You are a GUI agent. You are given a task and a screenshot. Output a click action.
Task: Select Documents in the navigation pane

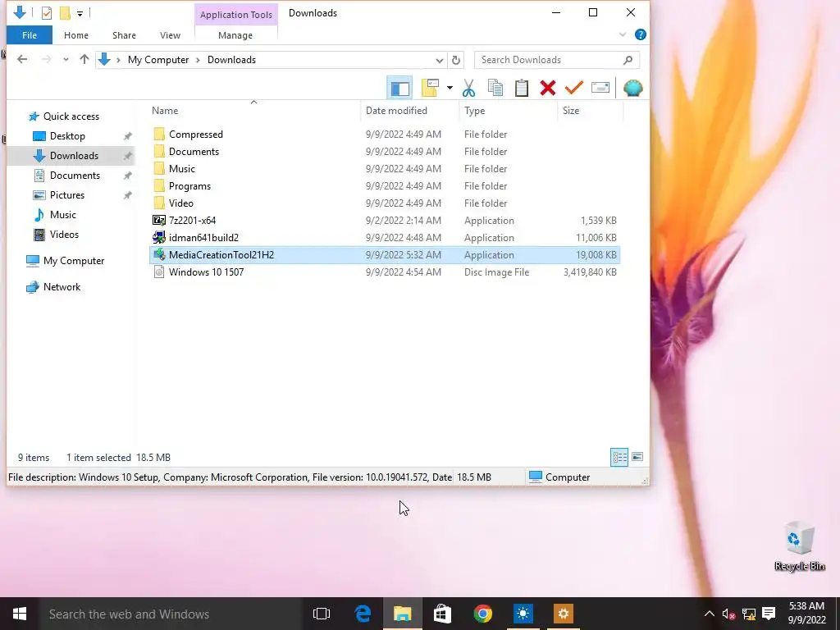[x=75, y=176]
